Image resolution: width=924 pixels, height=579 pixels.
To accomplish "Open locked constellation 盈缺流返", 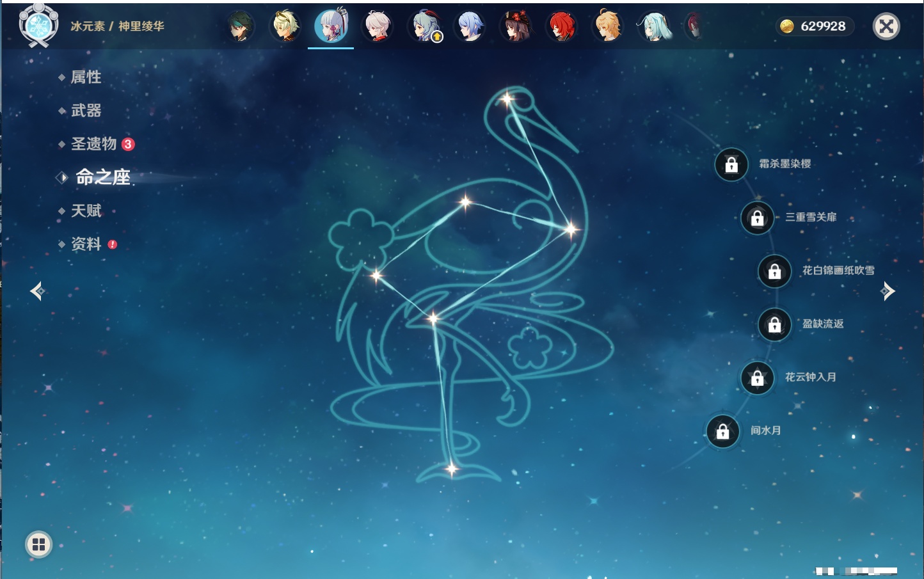I will click(775, 324).
